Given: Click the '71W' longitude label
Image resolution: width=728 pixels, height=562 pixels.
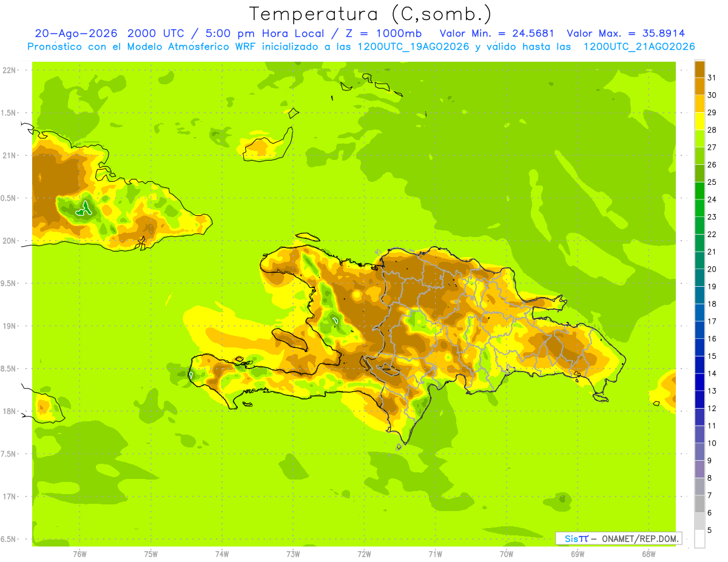Looking at the screenshot, I should pos(435,554).
